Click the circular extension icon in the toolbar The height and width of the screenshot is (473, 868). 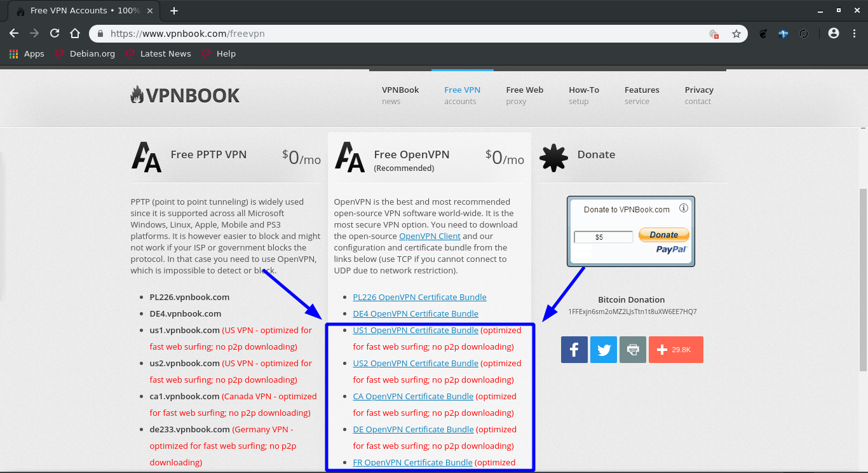pyautogui.click(x=804, y=34)
